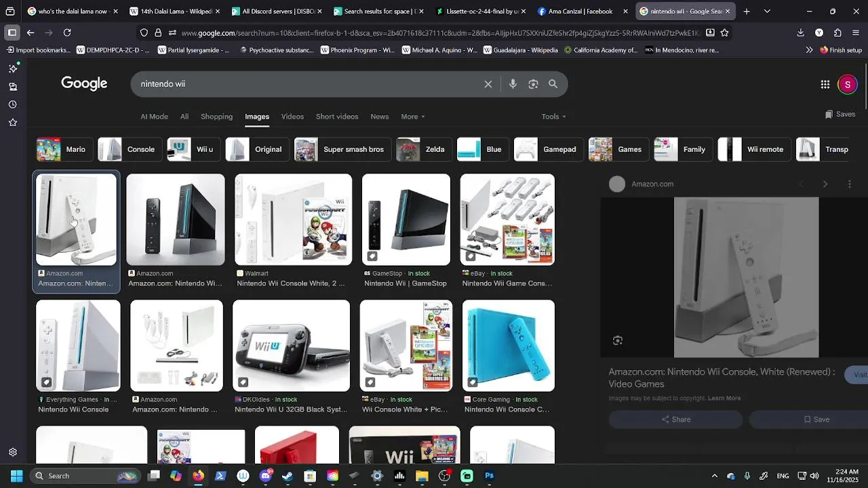Filter images by the Zelda chip
The image size is (868, 488).
click(423, 149)
